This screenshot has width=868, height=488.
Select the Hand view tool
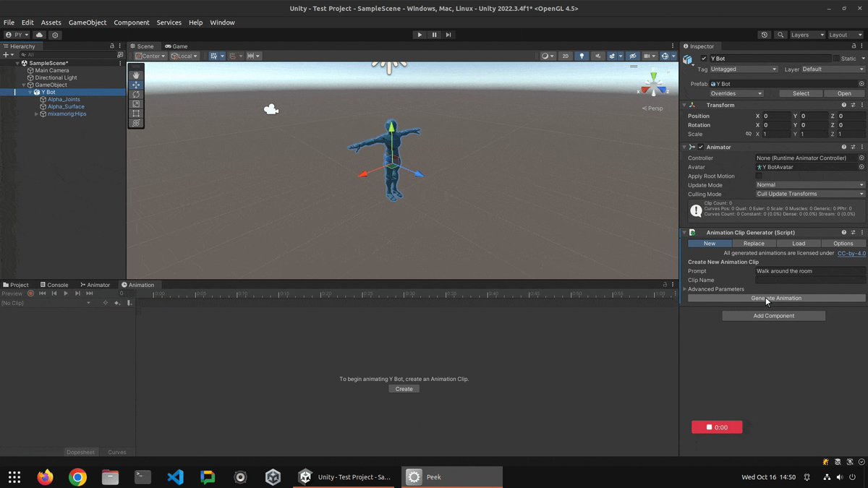pos(136,75)
